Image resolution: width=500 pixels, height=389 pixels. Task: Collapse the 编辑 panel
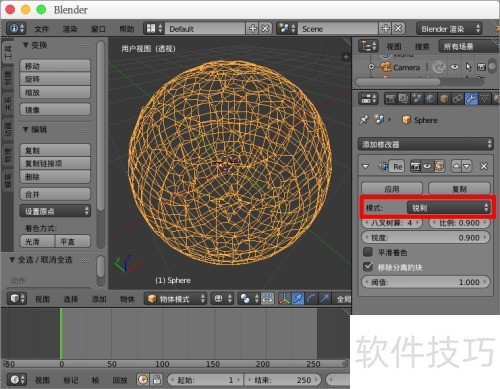point(25,129)
